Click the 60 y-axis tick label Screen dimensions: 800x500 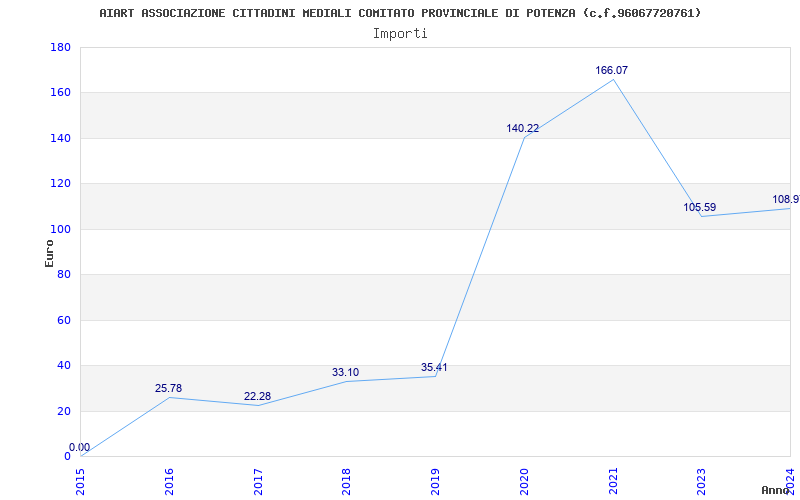pyautogui.click(x=64, y=320)
